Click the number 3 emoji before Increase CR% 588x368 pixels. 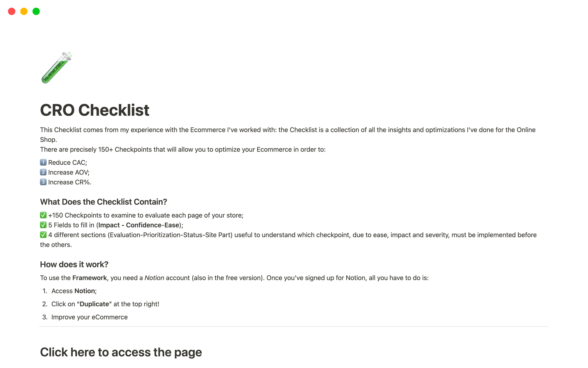click(43, 182)
